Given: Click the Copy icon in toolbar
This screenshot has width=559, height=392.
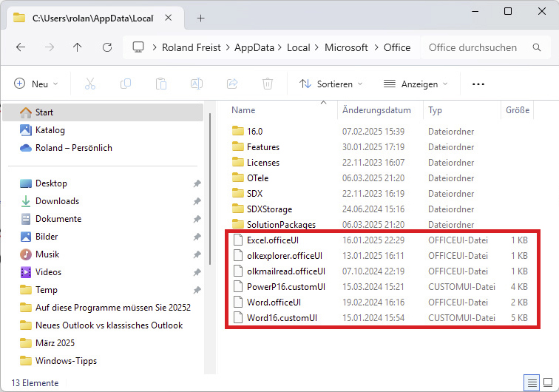Looking at the screenshot, I should (x=126, y=84).
